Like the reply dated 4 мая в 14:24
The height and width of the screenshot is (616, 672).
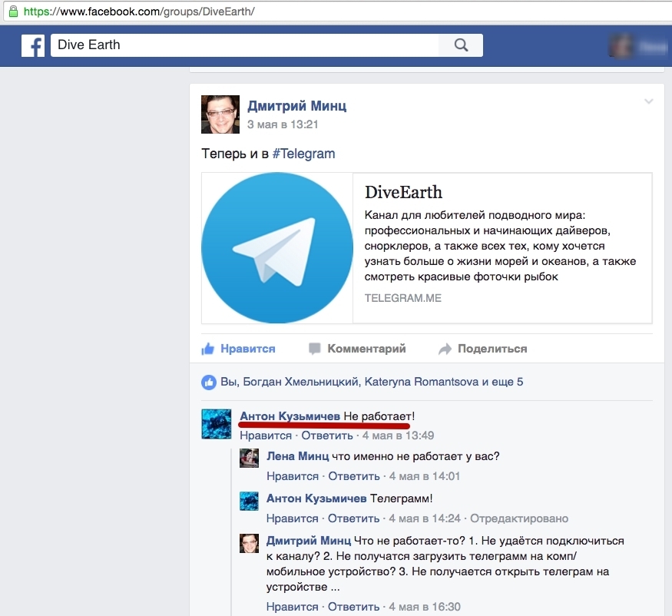point(293,518)
